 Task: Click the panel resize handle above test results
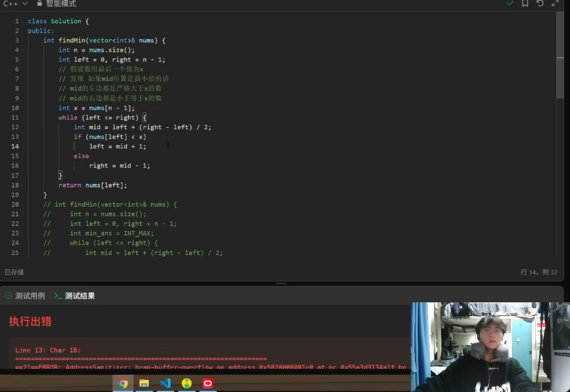click(x=281, y=284)
